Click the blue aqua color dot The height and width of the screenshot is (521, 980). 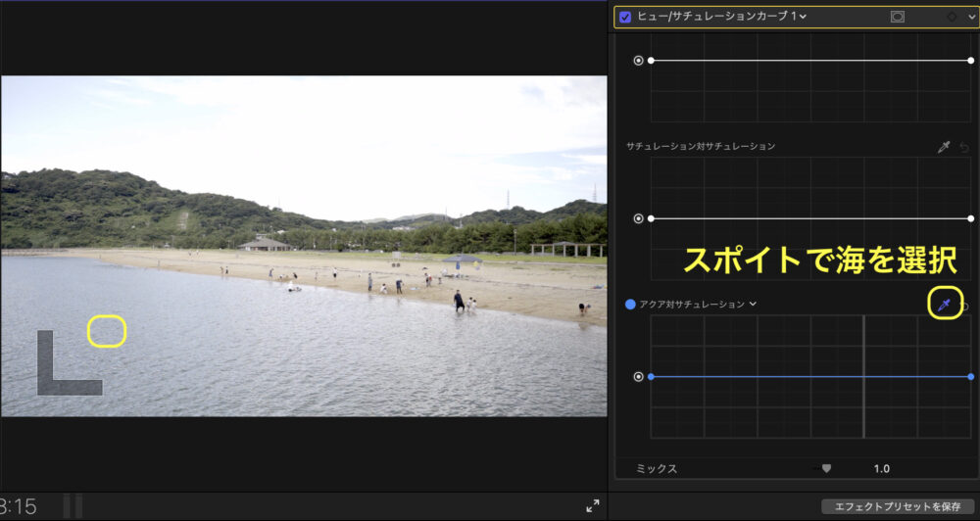coord(630,305)
